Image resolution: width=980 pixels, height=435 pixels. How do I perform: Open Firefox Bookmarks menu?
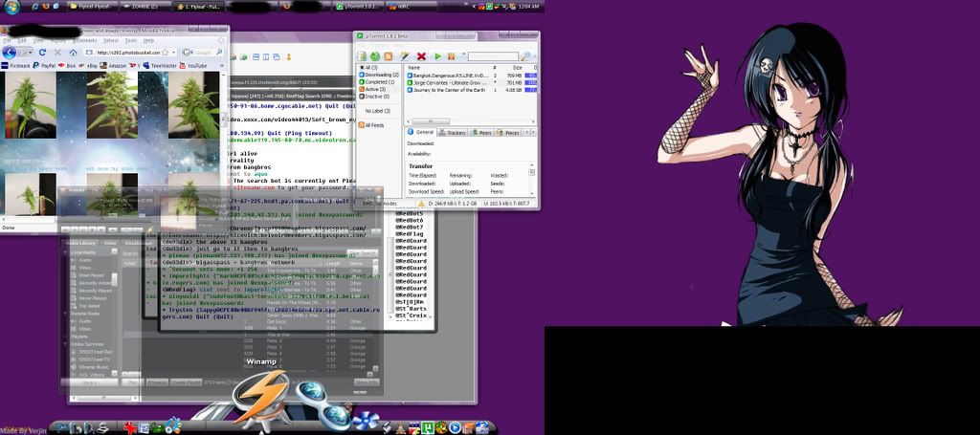[87, 40]
